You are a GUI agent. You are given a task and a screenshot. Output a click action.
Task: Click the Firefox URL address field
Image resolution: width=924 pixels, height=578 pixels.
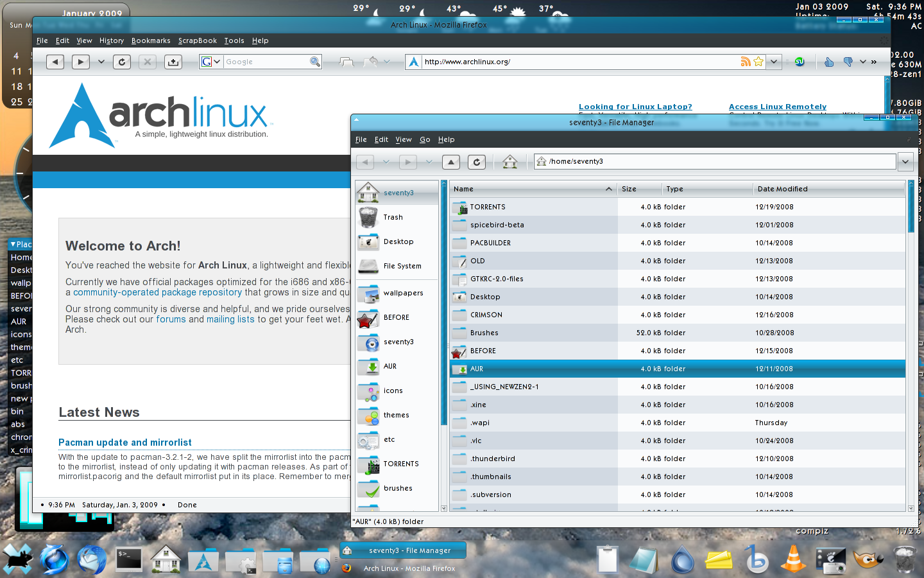580,62
